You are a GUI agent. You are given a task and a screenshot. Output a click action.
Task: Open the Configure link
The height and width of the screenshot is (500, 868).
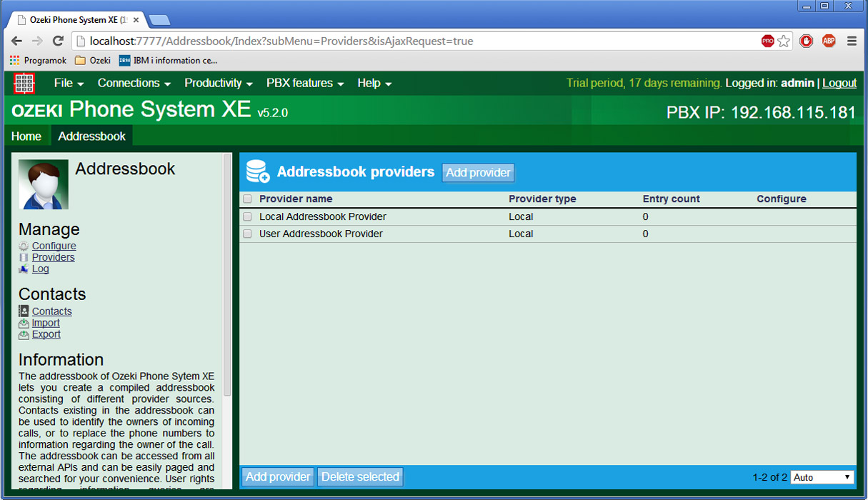point(54,246)
